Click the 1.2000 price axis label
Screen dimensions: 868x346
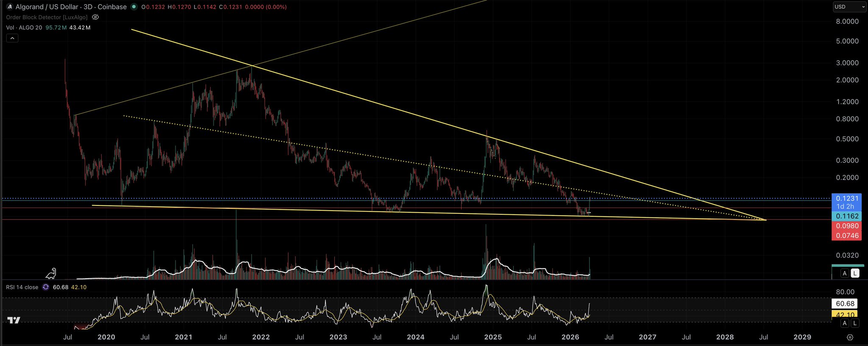coord(847,102)
